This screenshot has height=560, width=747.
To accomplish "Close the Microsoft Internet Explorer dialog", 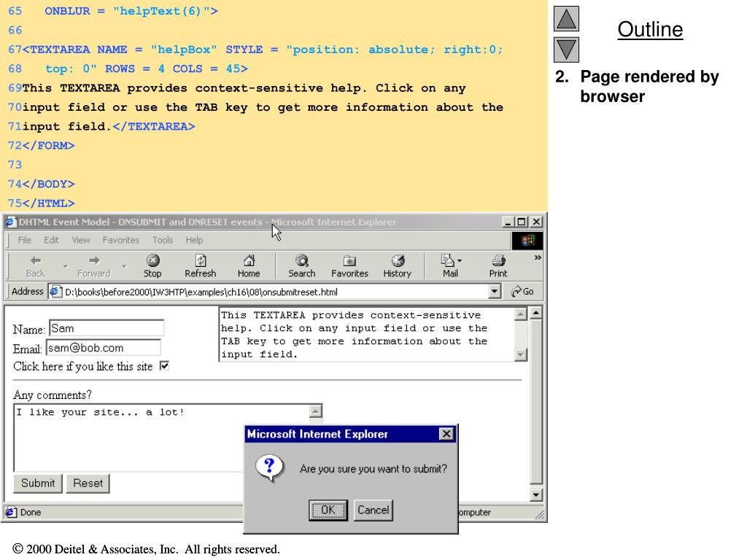I will click(446, 434).
